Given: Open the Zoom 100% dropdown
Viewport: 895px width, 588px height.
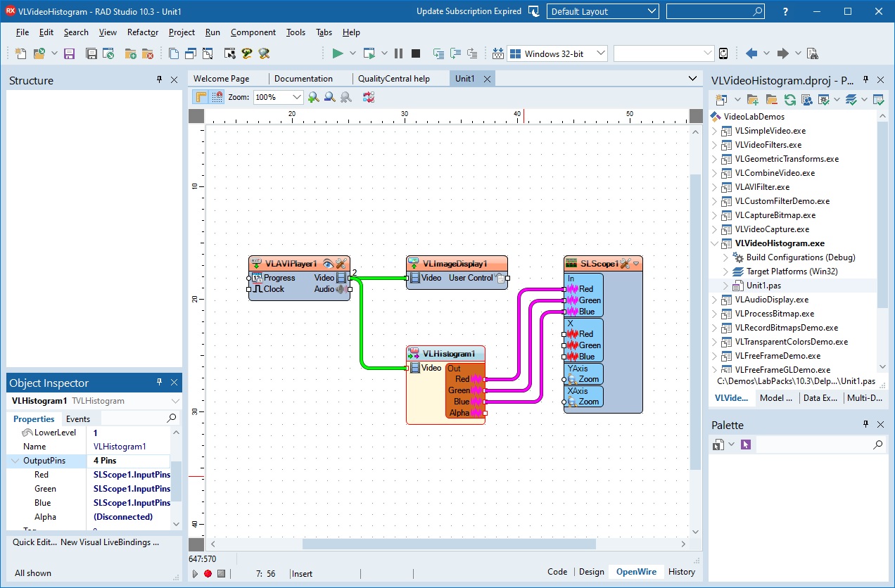Looking at the screenshot, I should [x=296, y=98].
